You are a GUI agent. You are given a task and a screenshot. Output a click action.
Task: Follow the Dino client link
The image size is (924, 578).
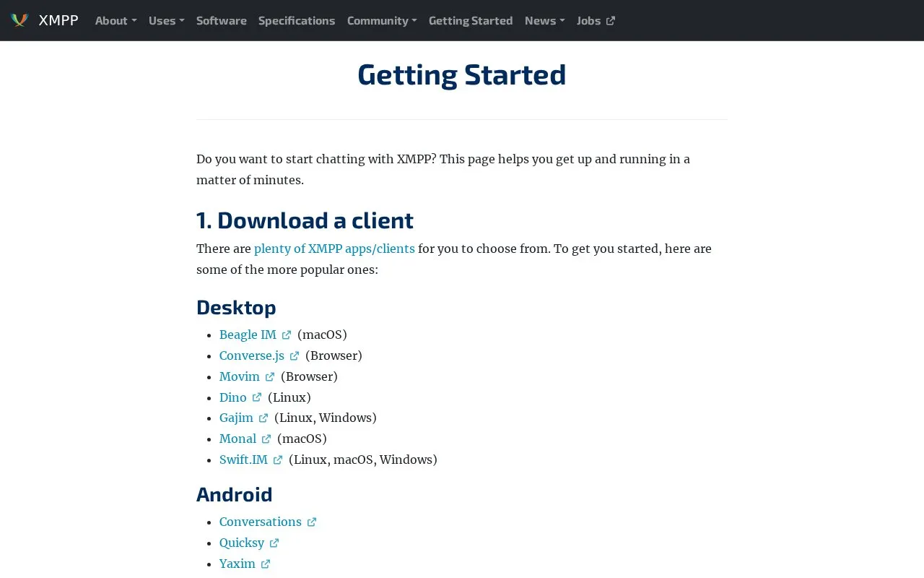coord(233,397)
